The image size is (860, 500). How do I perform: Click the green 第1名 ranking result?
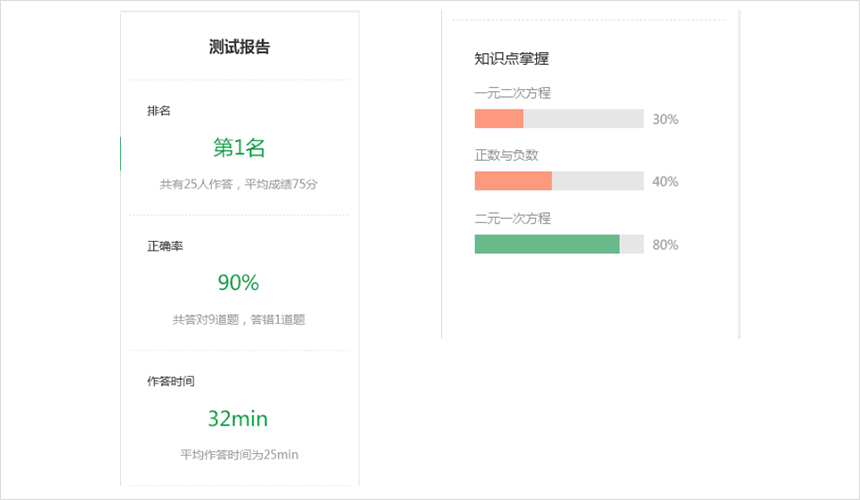[239, 147]
